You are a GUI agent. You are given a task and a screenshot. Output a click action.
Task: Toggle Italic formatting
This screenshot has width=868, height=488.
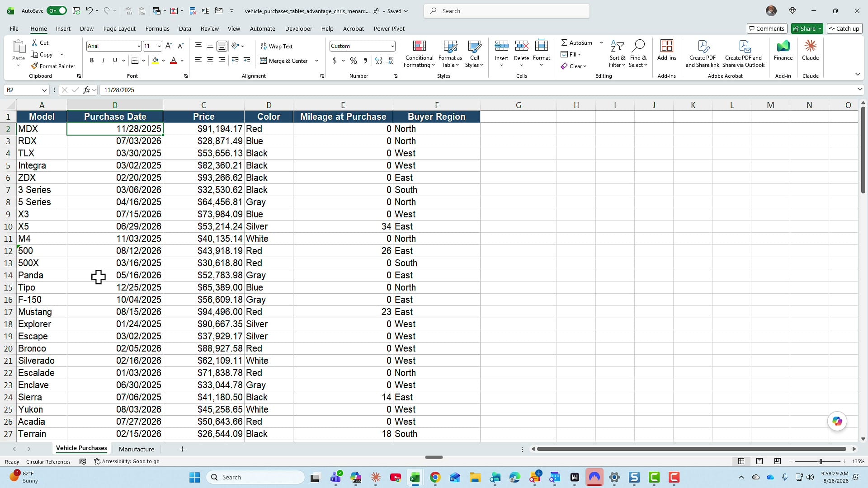coord(103,61)
